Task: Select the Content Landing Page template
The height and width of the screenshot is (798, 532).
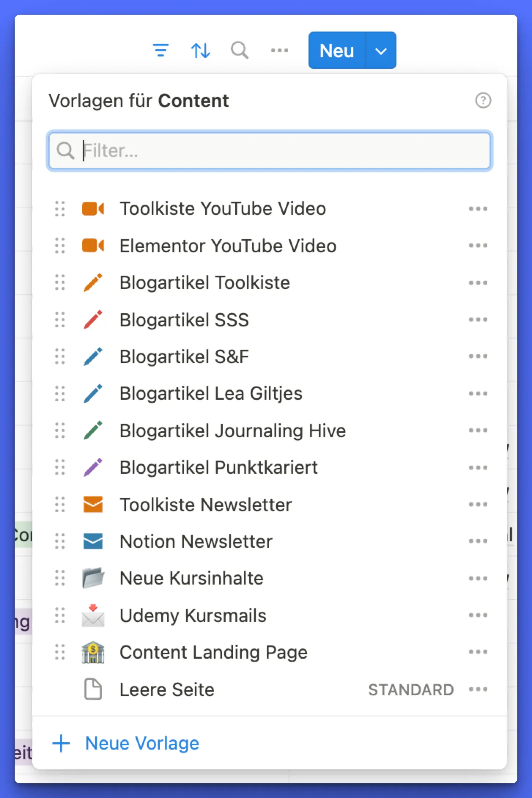Action: 213,652
